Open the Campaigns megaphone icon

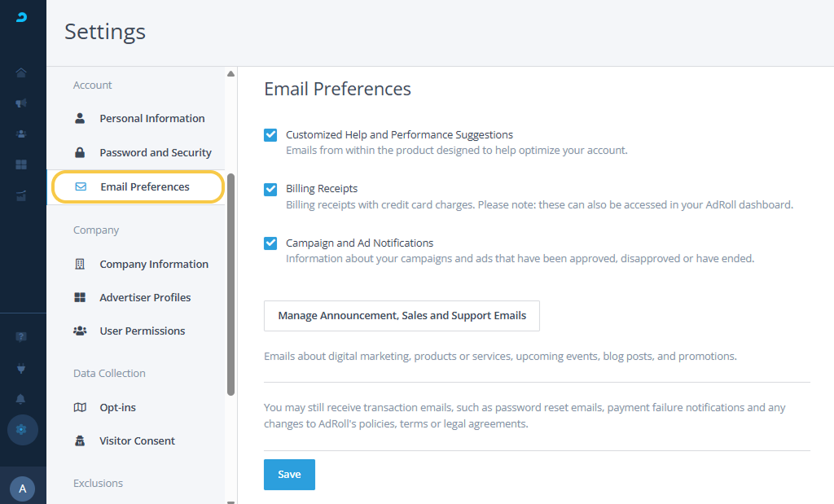pos(22,103)
